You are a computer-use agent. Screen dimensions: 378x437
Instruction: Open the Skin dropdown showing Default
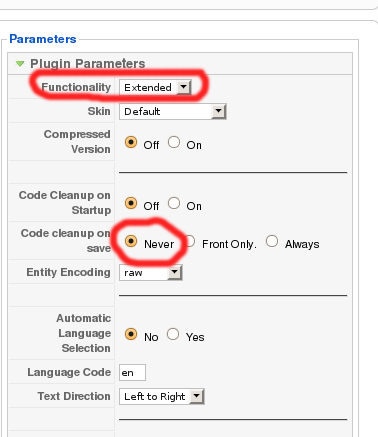(x=173, y=111)
